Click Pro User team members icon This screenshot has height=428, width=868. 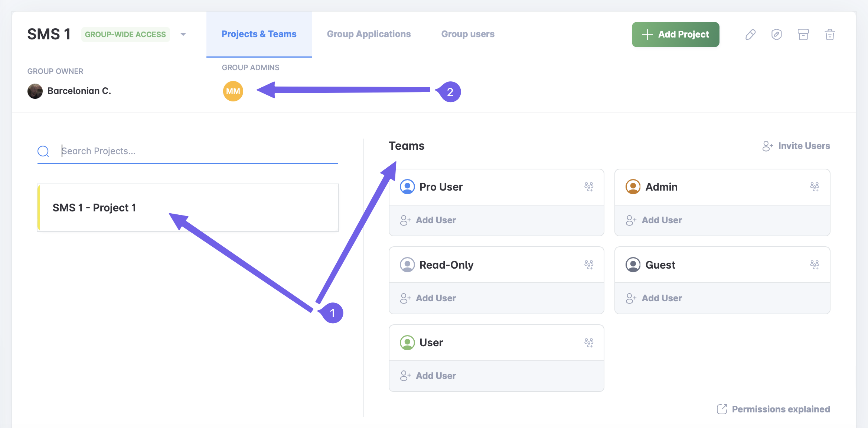(589, 187)
